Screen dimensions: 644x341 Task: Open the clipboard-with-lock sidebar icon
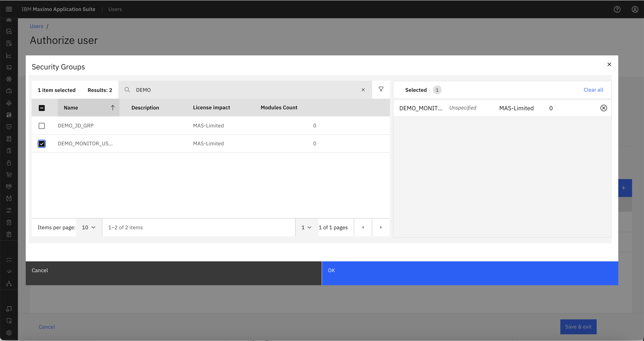coord(9,151)
